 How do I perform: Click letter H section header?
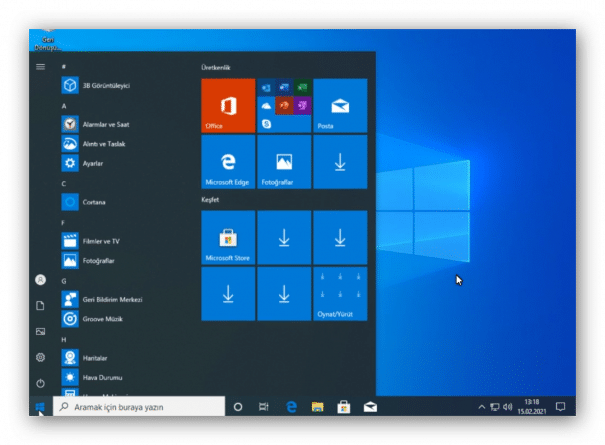[64, 339]
